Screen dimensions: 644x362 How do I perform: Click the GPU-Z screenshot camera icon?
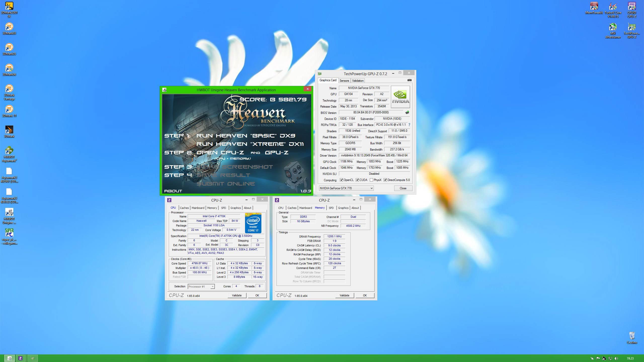click(409, 80)
